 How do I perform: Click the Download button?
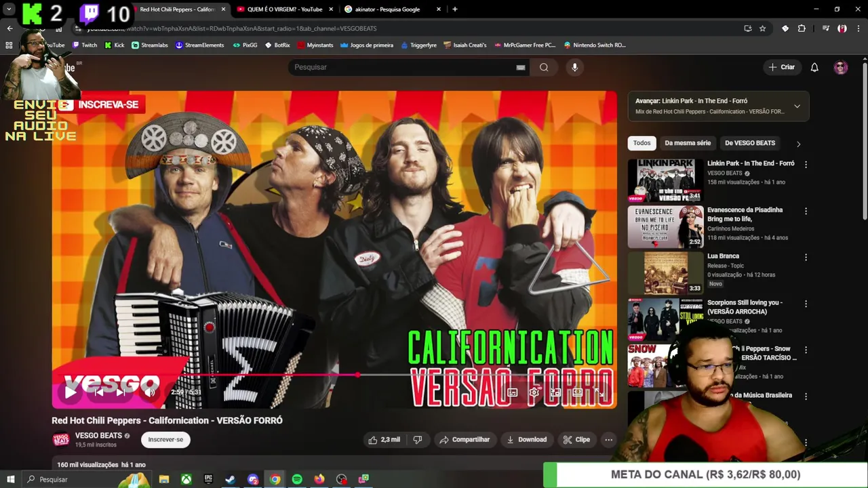(x=527, y=440)
